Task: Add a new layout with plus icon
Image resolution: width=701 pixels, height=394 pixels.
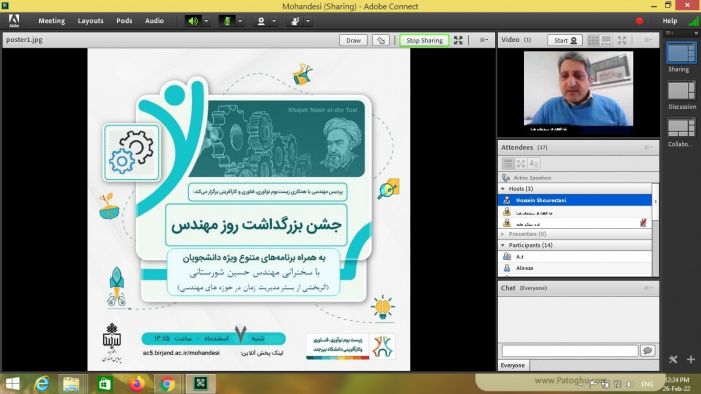Action: pyautogui.click(x=691, y=359)
